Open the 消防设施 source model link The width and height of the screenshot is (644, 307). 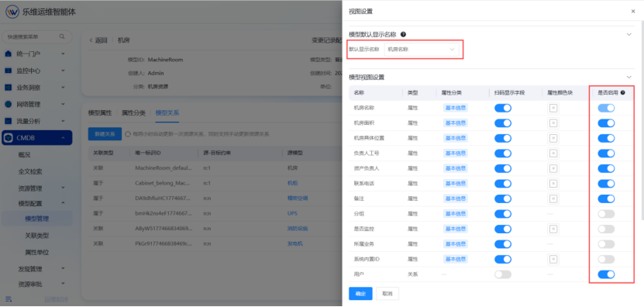298,229
